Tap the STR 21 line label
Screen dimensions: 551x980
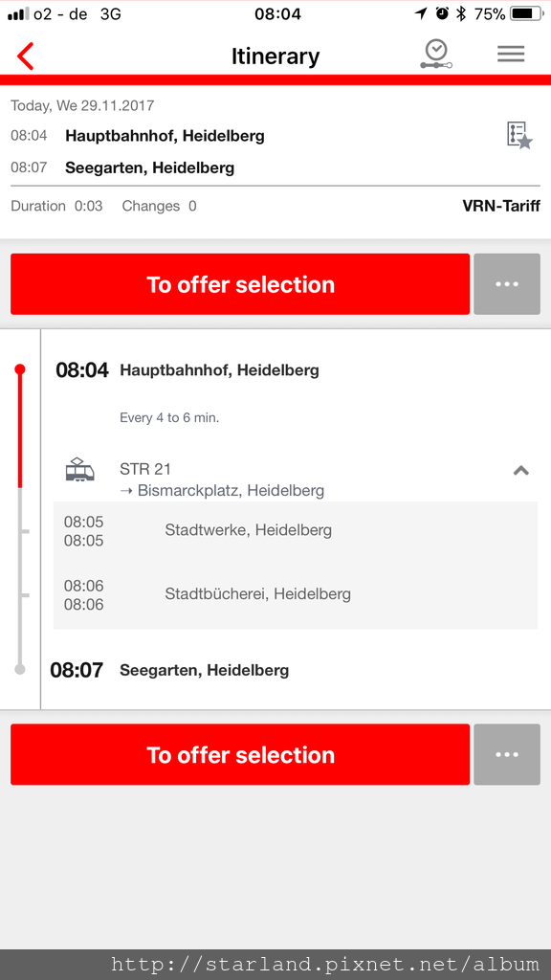pyautogui.click(x=145, y=469)
